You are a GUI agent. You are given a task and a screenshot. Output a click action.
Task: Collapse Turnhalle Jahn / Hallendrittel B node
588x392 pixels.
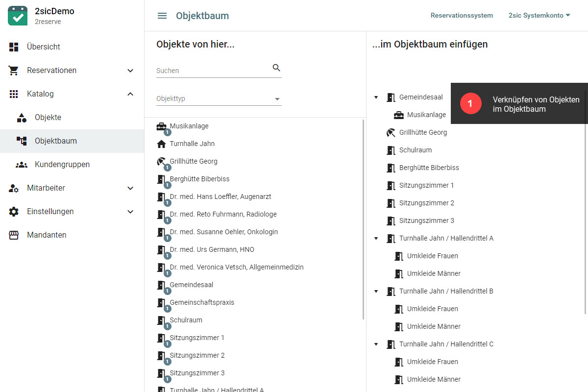coord(376,291)
